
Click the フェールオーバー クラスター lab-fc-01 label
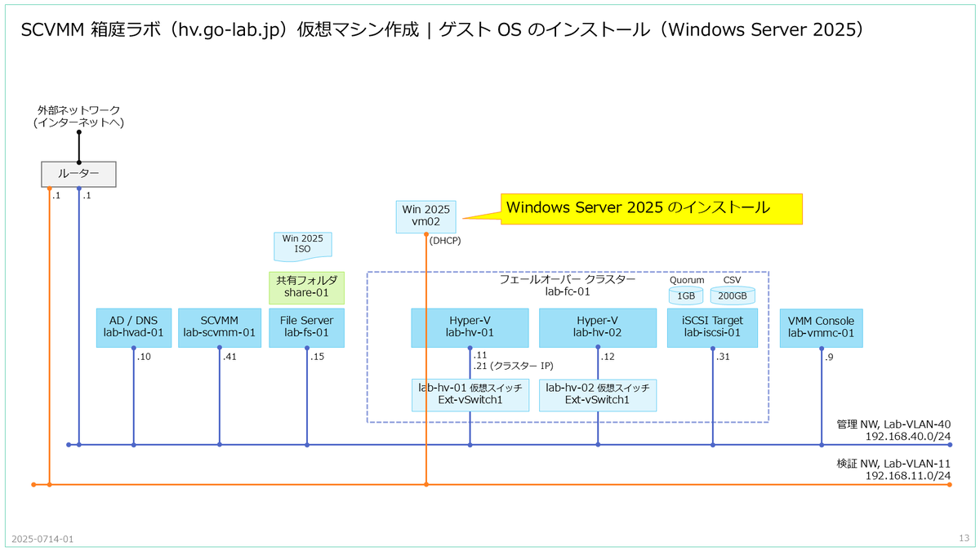(567, 285)
